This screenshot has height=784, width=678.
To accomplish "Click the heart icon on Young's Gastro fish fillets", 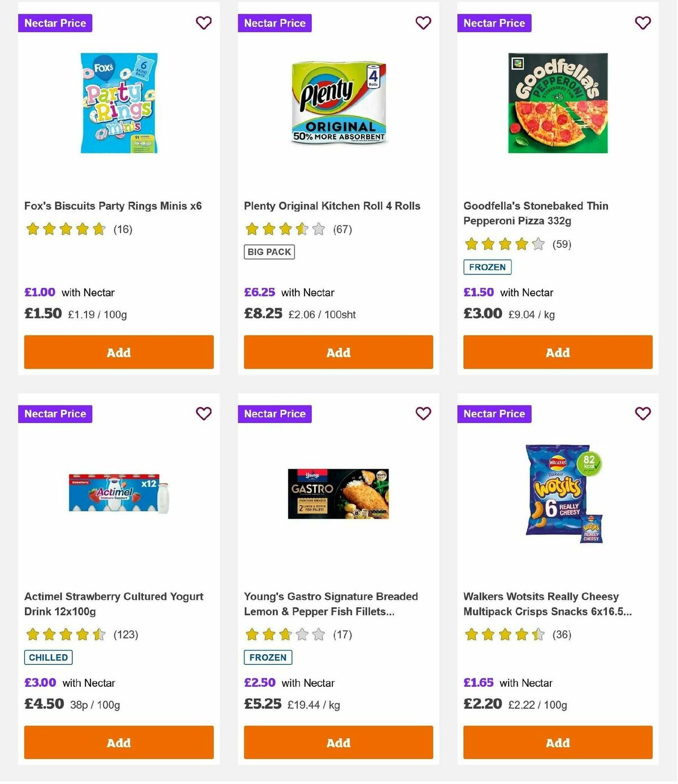I will [x=423, y=413].
